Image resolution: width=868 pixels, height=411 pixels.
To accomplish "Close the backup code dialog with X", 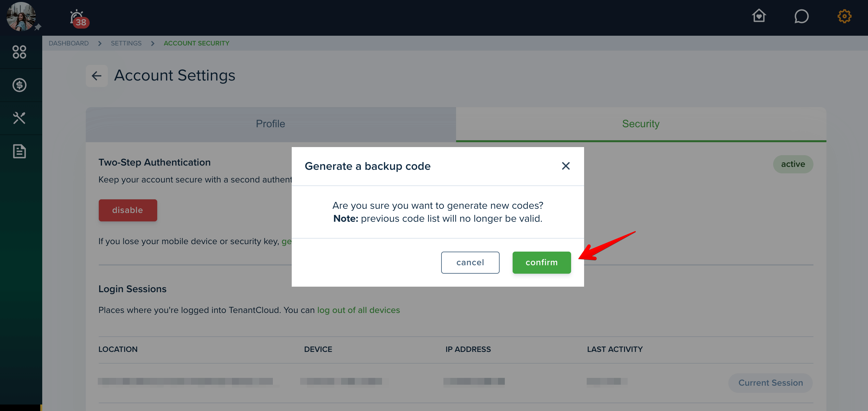I will [566, 166].
